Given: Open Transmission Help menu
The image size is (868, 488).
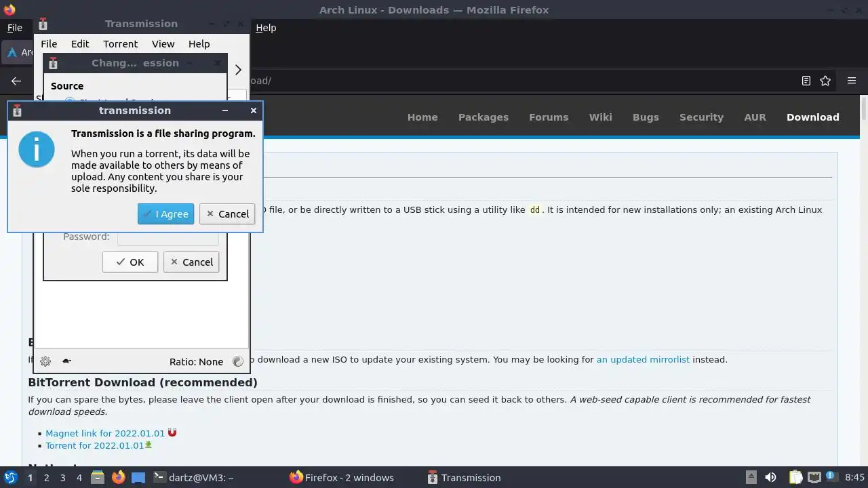Looking at the screenshot, I should (x=199, y=43).
